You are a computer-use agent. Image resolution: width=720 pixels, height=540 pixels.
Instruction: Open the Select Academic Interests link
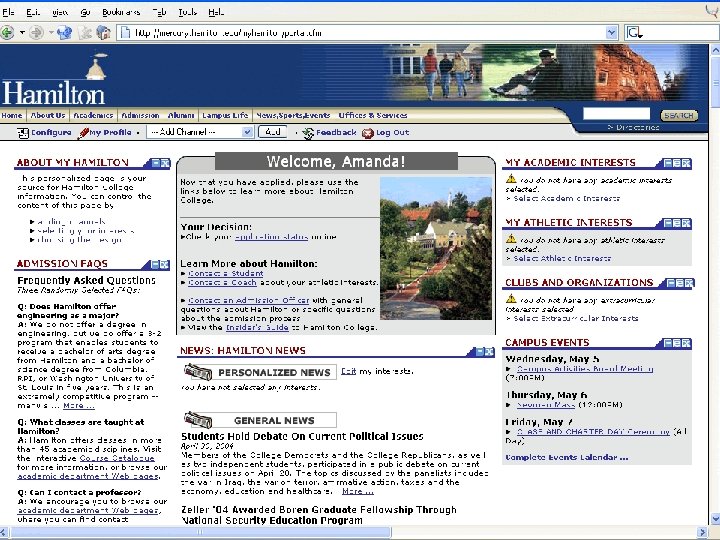pyautogui.click(x=567, y=198)
